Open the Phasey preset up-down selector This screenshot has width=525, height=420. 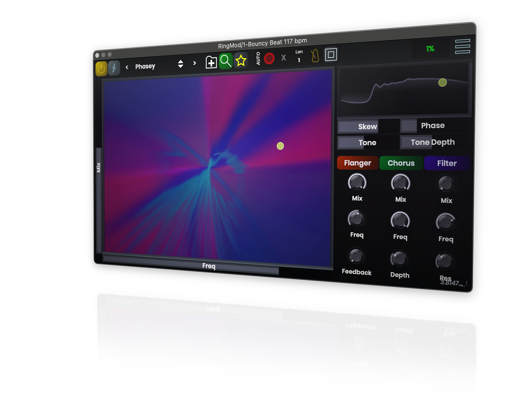(180, 64)
